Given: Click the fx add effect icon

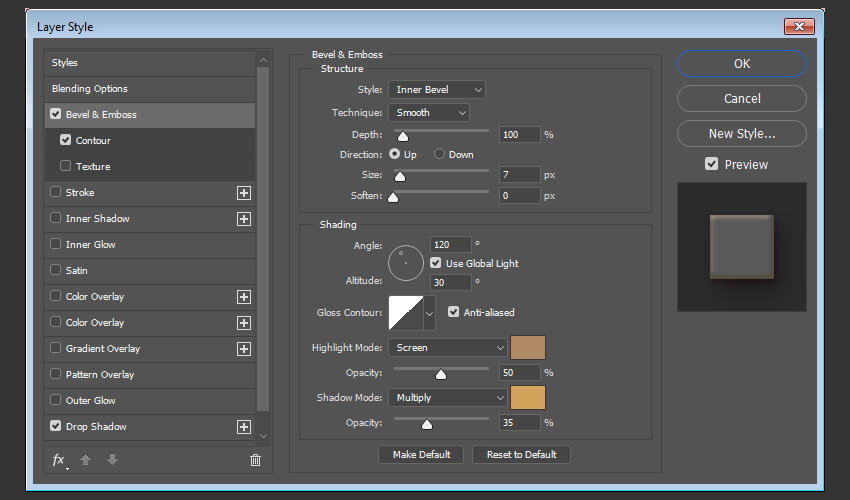Looking at the screenshot, I should pyautogui.click(x=59, y=460).
